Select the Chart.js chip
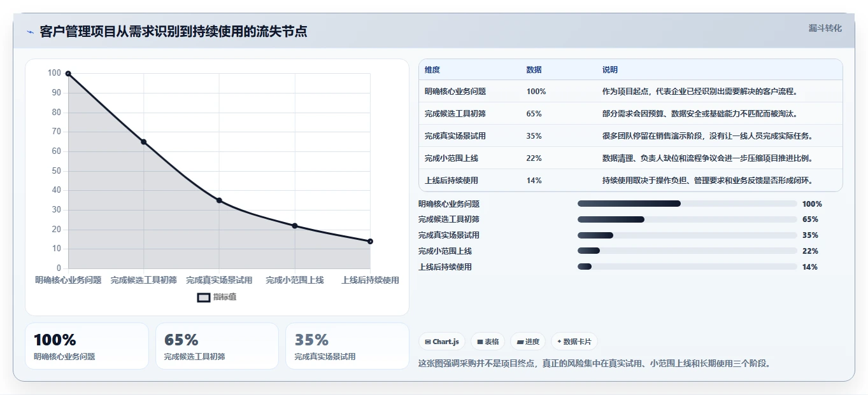This screenshot has width=868, height=395. 442,342
